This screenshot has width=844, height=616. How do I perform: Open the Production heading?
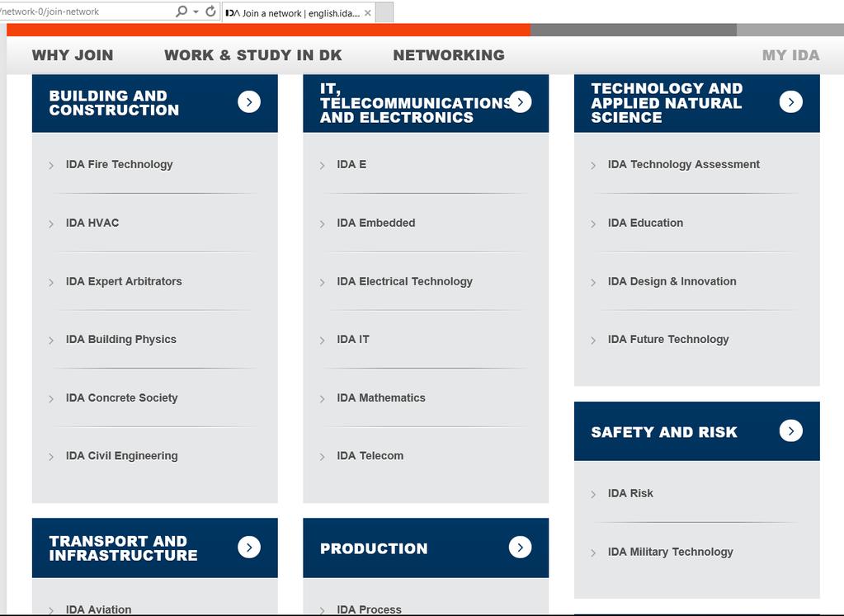pyautogui.click(x=374, y=548)
